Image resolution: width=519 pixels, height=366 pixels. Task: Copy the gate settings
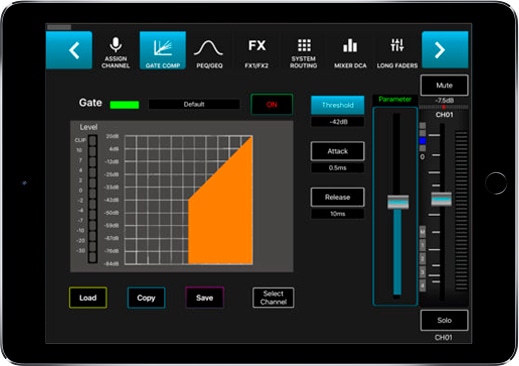[146, 298]
